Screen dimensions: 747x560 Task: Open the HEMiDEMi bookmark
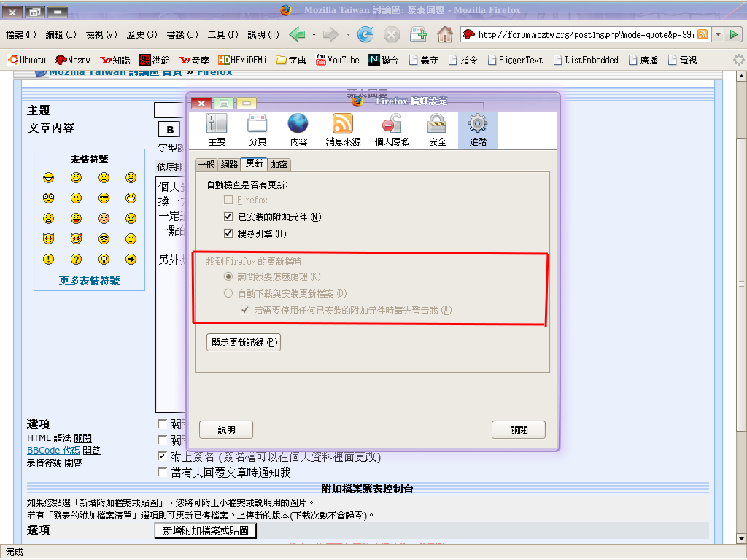242,60
